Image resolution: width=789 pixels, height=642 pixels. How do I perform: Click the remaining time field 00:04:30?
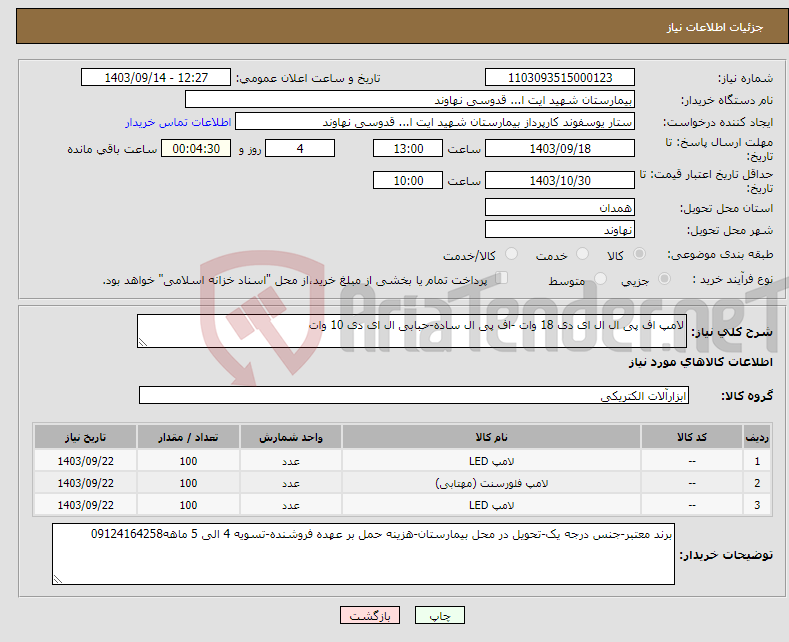[x=196, y=148]
